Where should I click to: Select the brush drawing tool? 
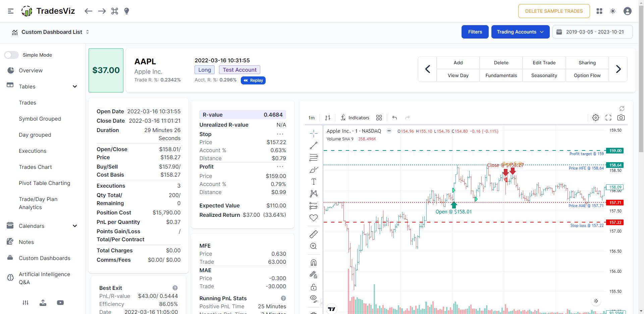pos(314,170)
